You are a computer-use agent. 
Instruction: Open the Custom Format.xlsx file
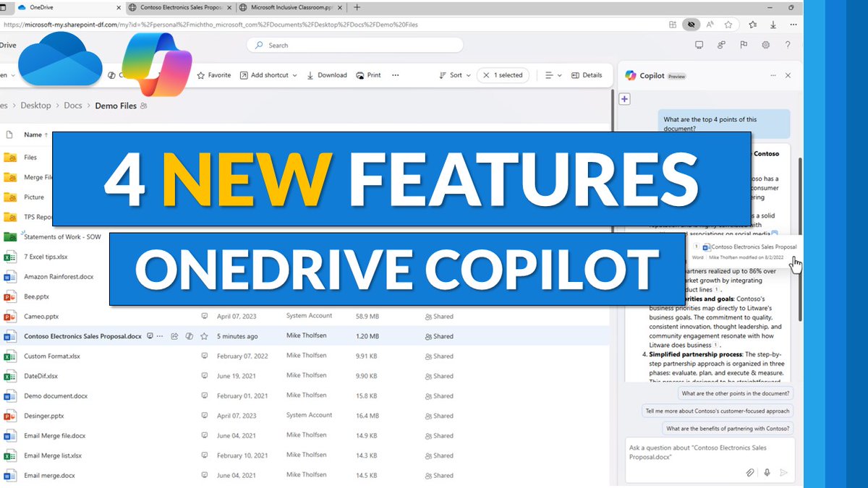click(51, 356)
